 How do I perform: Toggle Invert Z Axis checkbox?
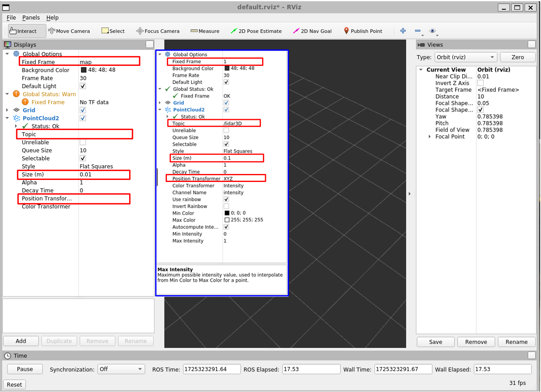pos(481,83)
